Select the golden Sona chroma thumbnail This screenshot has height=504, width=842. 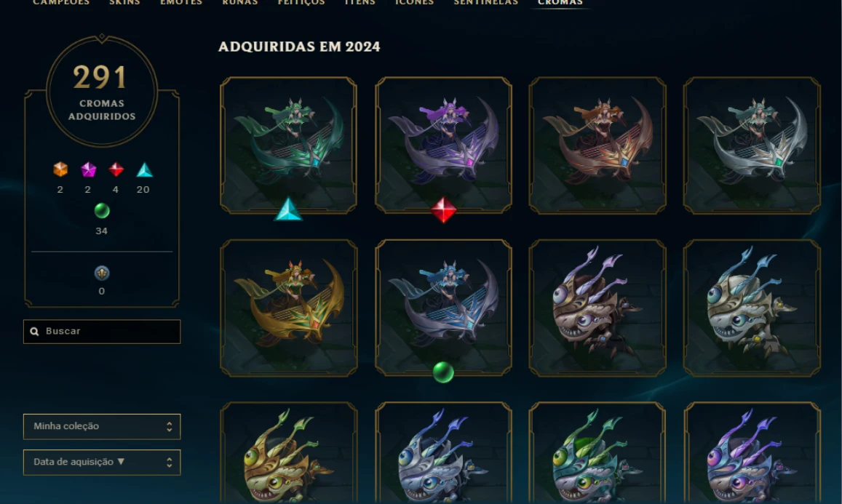[289, 308]
